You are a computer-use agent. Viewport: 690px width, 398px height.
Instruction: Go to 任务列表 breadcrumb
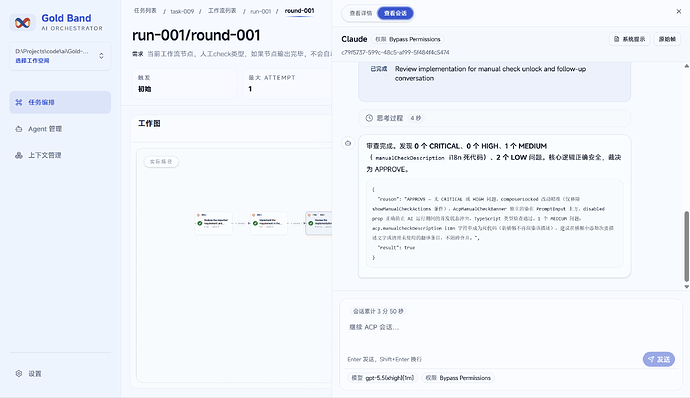coord(145,11)
